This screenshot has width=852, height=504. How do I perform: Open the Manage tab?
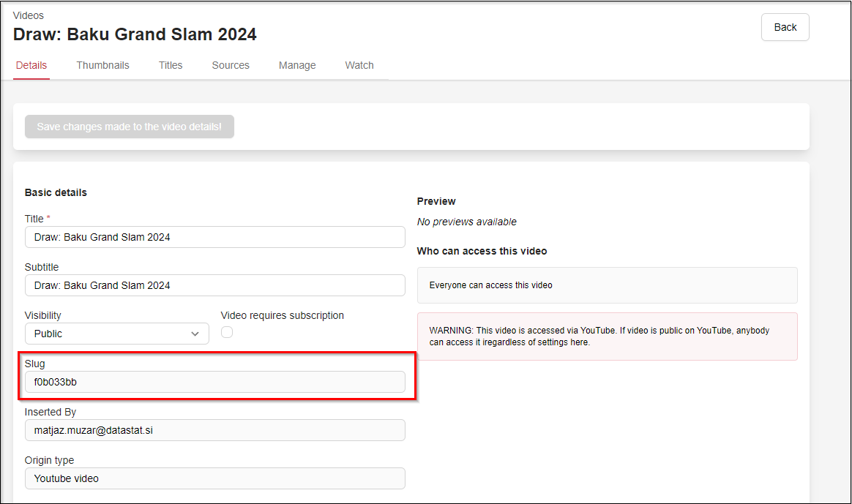coord(297,65)
